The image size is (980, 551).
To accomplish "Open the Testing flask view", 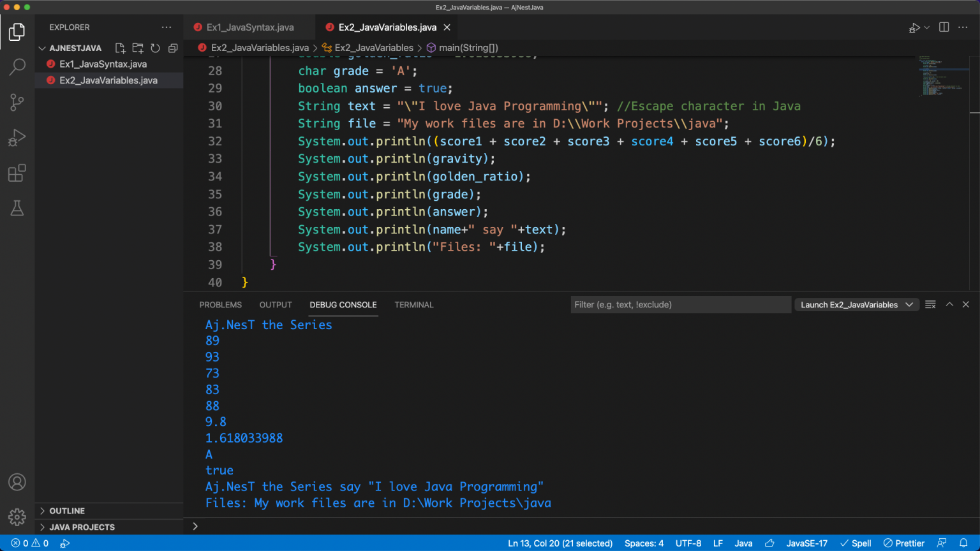I will click(x=17, y=209).
